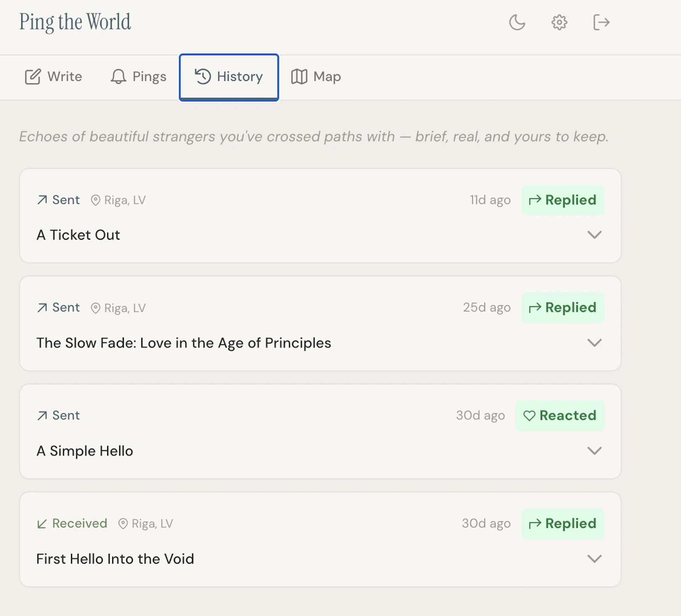
Task: Click Sent arrow icon on The Slow Fade card
Action: click(x=42, y=308)
